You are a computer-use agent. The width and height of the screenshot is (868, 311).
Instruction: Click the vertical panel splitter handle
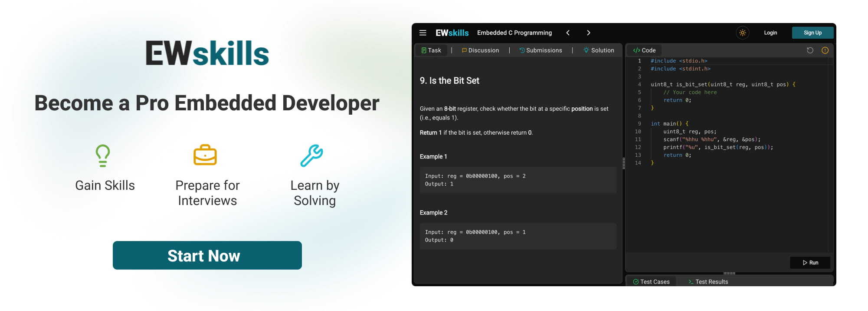tap(624, 163)
